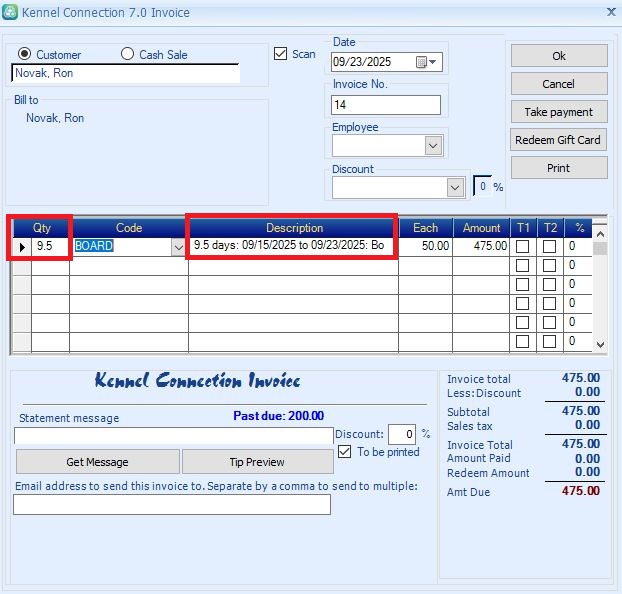Close the Invoice window
This screenshot has height=594, width=622.
[611, 12]
